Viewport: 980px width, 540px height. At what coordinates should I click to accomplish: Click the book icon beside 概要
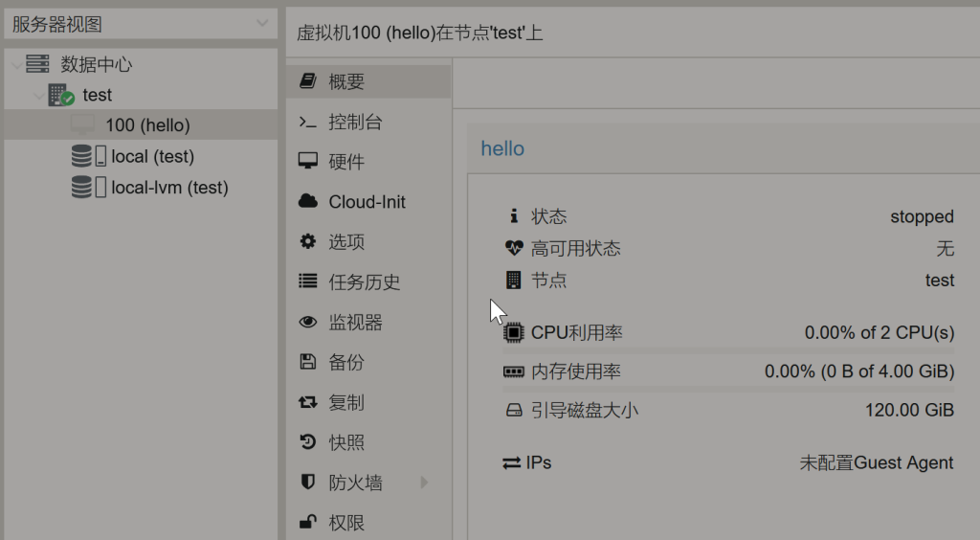(307, 81)
